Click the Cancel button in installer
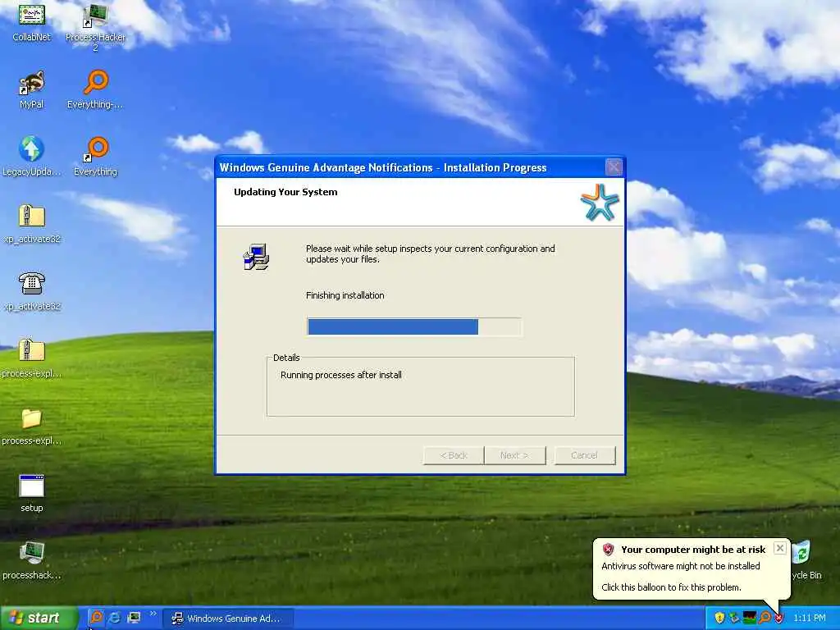840x630 pixels. [584, 455]
